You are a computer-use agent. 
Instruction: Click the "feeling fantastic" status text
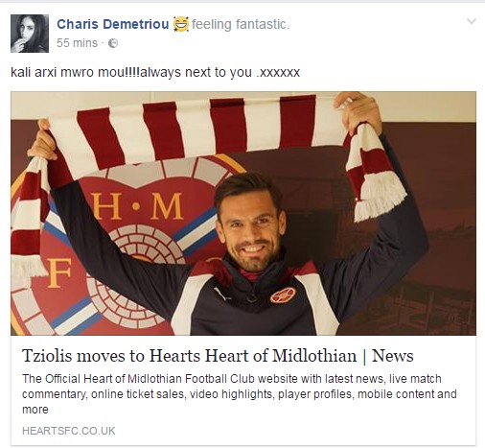pos(241,25)
